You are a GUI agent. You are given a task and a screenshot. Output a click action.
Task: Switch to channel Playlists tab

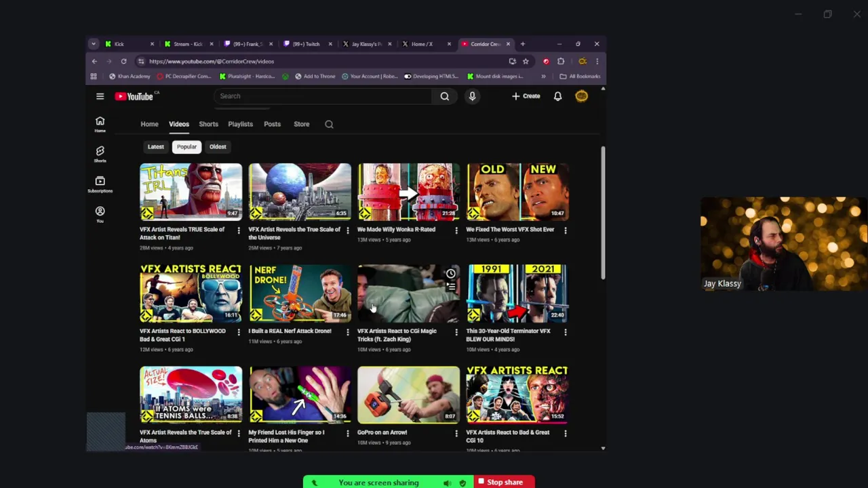click(x=240, y=124)
